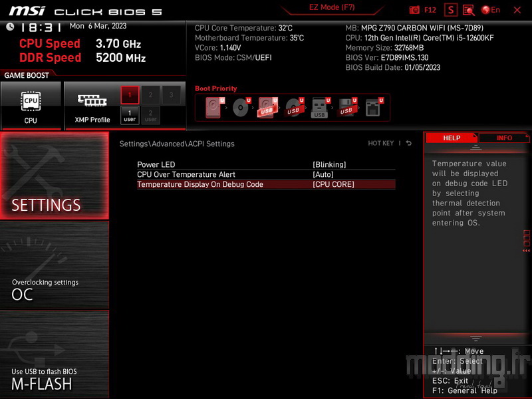Click the GAME BOOST label
The image size is (532, 399).
(27, 75)
